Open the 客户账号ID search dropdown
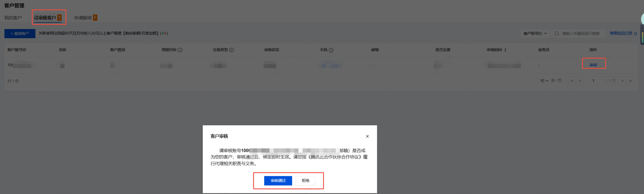This screenshot has height=194, width=644. 535,34
